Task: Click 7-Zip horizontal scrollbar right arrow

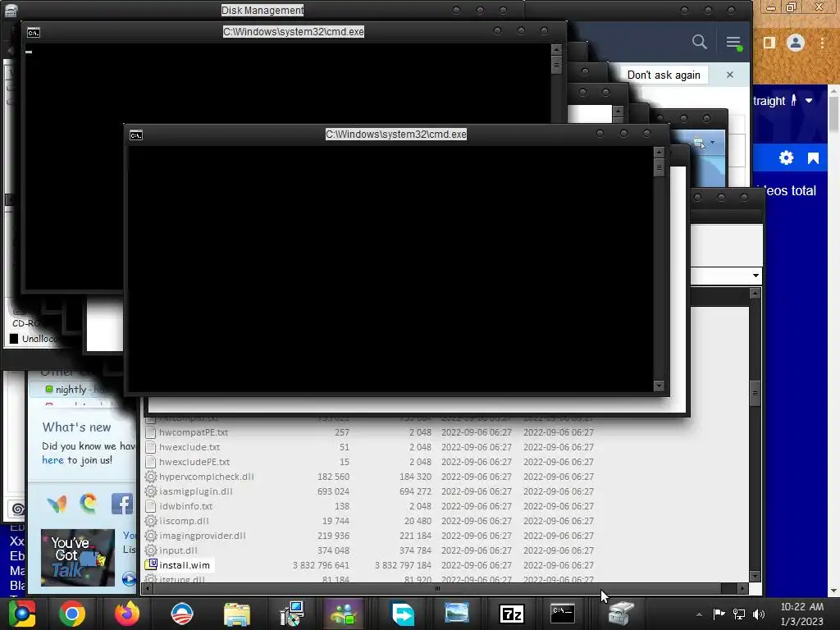Action: pyautogui.click(x=742, y=589)
